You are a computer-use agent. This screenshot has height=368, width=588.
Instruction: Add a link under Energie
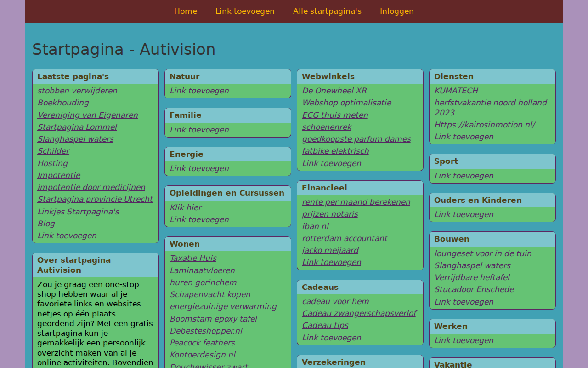point(199,168)
